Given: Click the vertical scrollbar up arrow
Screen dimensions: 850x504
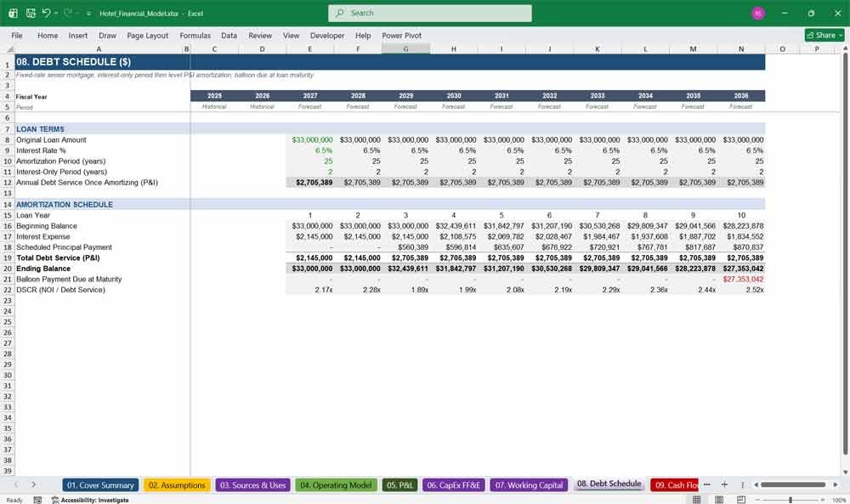Looking at the screenshot, I should (845, 48).
